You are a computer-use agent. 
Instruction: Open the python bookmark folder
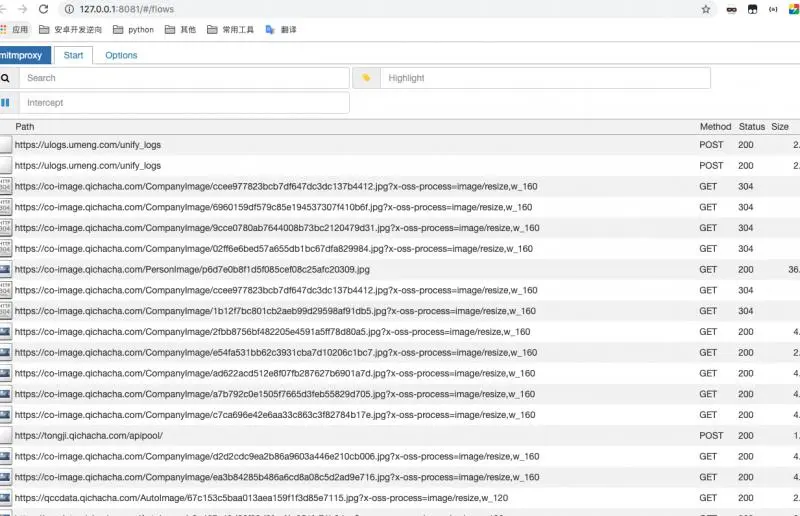tap(133, 30)
